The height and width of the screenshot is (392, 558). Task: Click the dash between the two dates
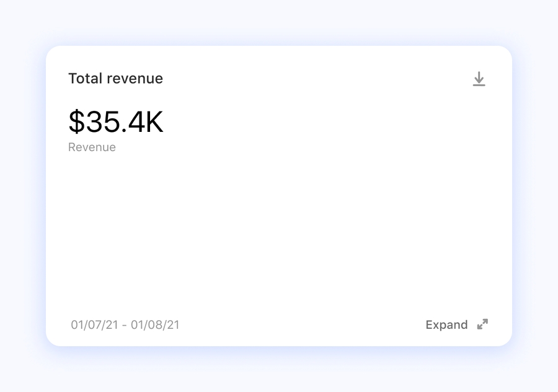pos(125,325)
